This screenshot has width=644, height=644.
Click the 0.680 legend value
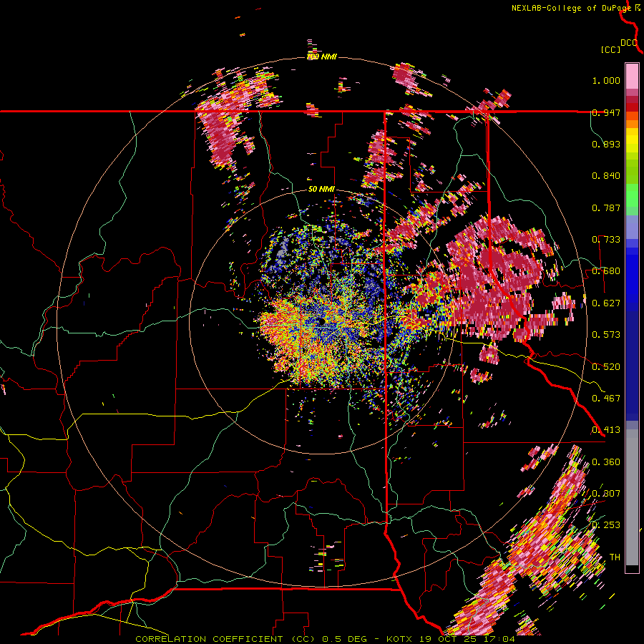click(x=606, y=271)
